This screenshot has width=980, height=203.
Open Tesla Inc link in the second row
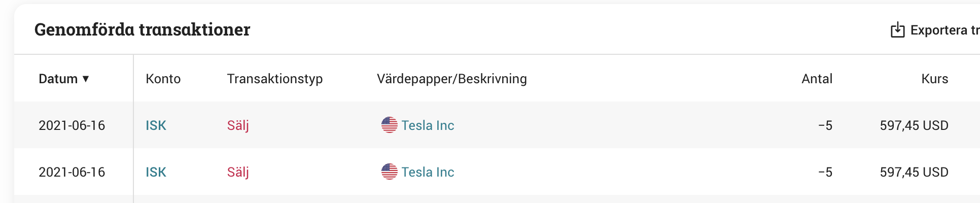[x=428, y=172]
